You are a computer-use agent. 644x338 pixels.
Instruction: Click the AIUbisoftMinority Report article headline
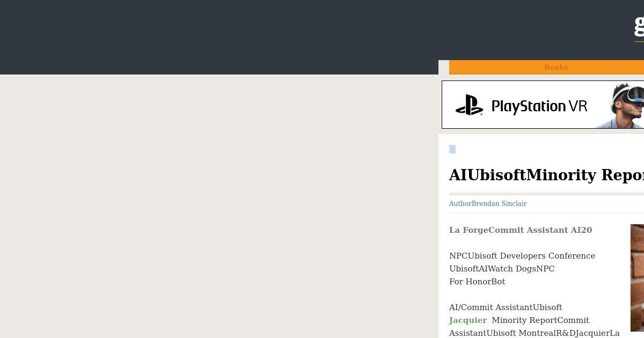pyautogui.click(x=546, y=175)
